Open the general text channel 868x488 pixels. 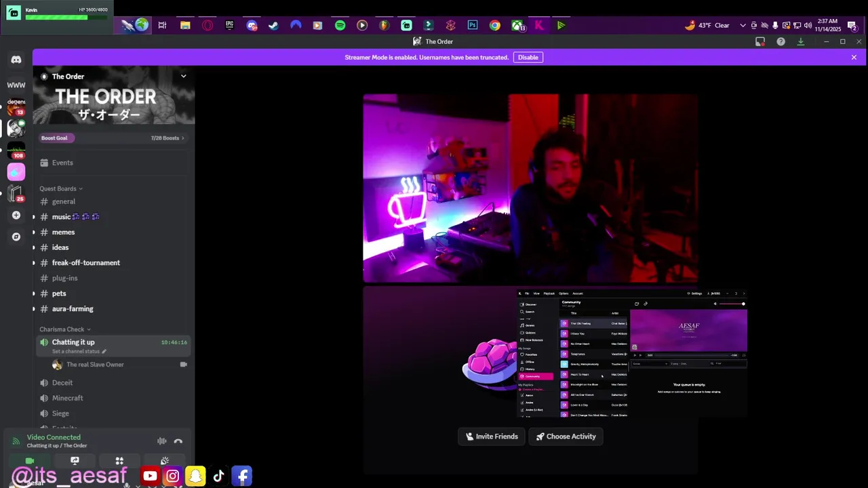click(63, 201)
